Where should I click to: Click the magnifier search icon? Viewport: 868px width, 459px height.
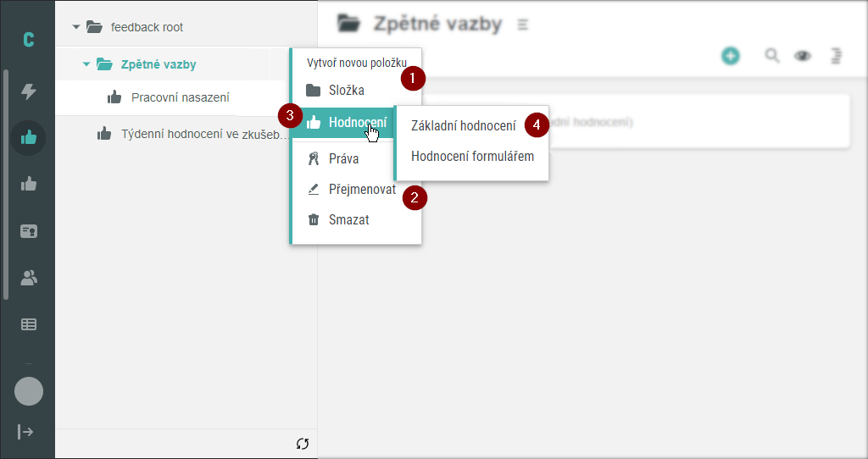tap(772, 56)
